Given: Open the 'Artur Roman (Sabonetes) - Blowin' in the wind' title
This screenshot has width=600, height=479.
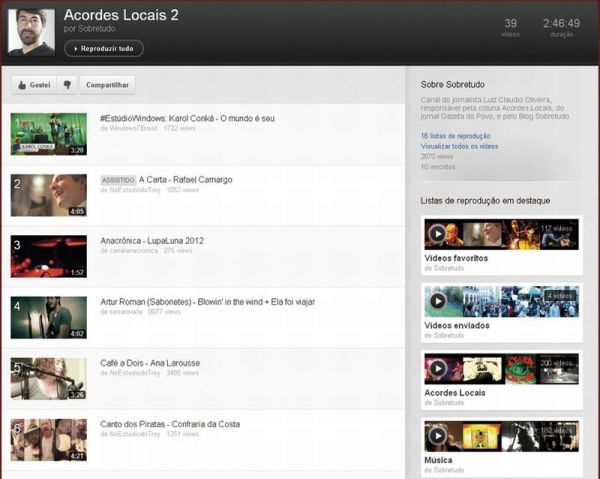Looking at the screenshot, I should 207,302.
